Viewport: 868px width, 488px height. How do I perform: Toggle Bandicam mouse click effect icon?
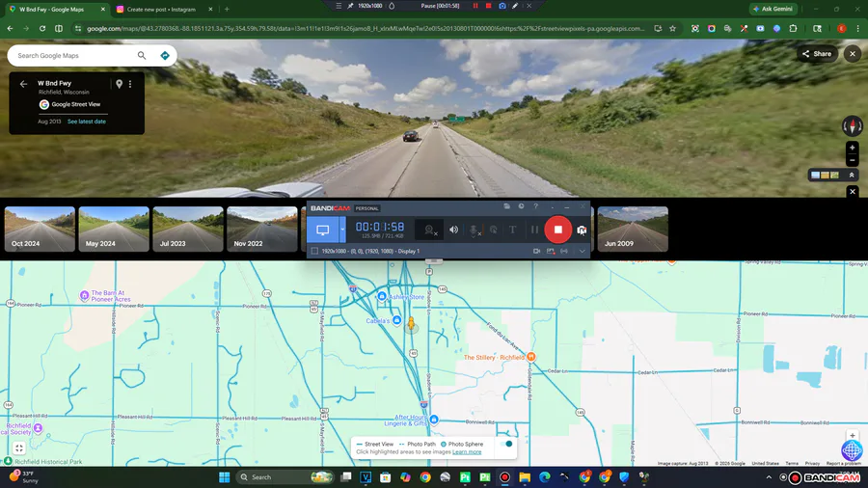(x=493, y=230)
